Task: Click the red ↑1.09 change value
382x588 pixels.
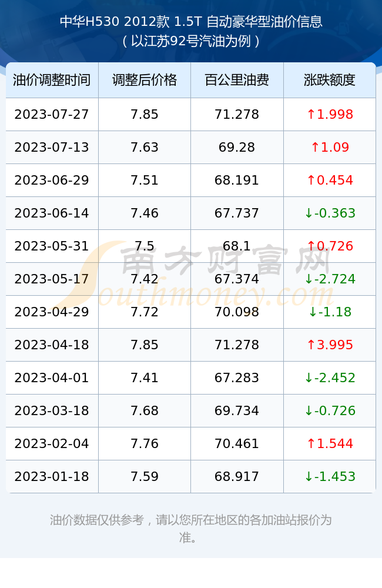Action: pos(330,148)
